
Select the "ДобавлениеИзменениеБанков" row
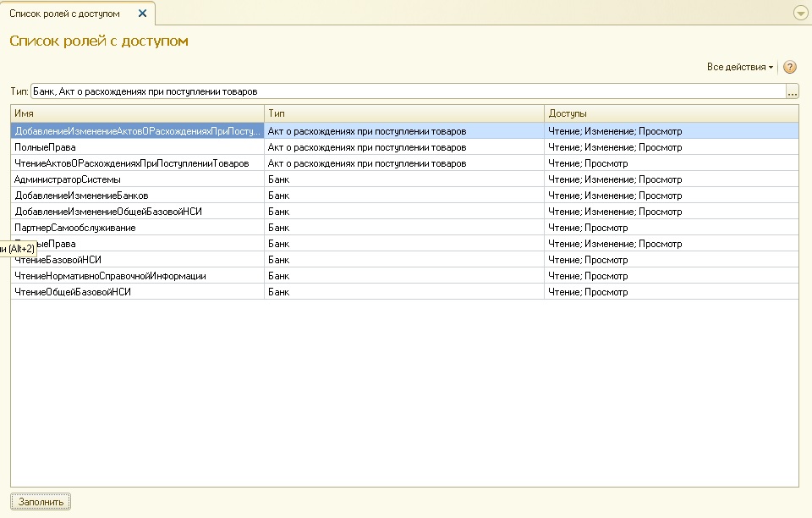[x=404, y=196]
